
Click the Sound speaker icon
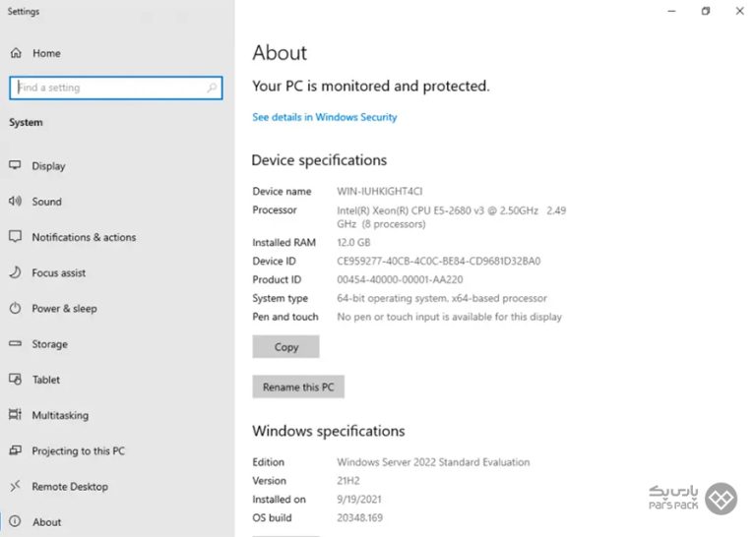pos(15,201)
